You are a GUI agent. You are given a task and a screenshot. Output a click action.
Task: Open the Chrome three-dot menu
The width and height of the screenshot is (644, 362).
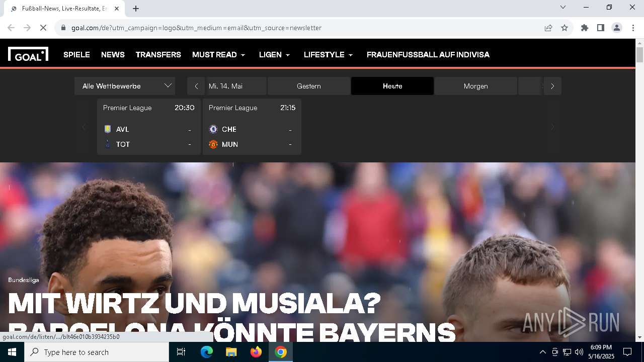pos(633,28)
